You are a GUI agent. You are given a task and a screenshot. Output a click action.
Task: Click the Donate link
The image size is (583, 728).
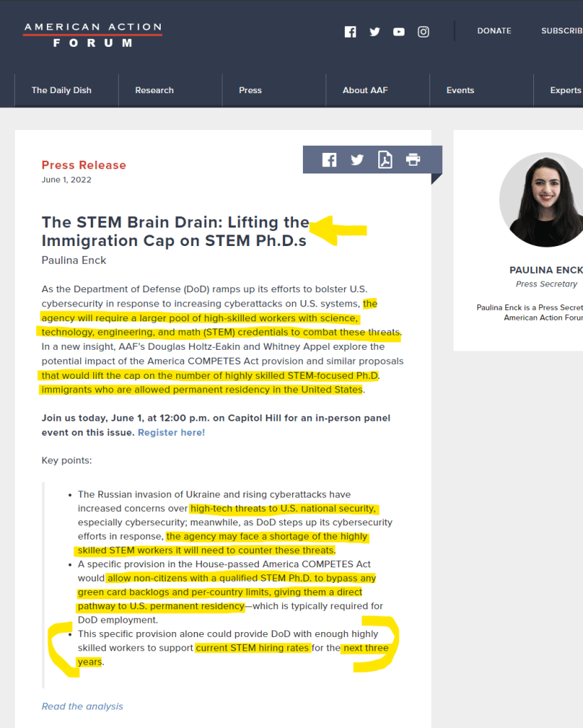point(494,31)
